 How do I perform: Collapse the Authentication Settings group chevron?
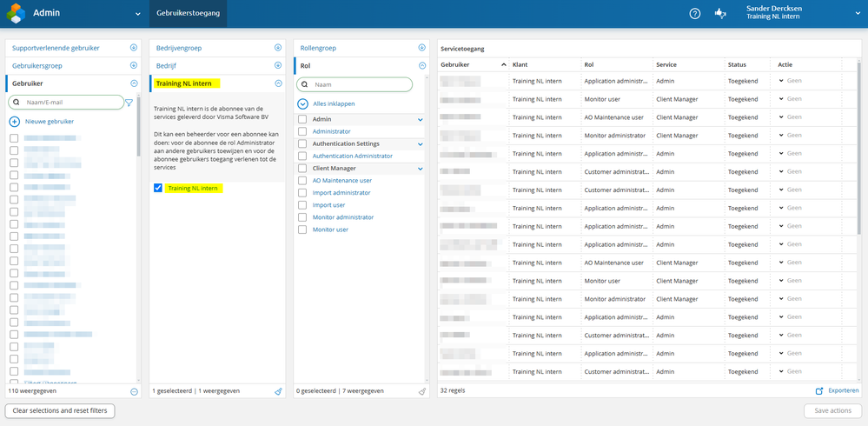421,144
